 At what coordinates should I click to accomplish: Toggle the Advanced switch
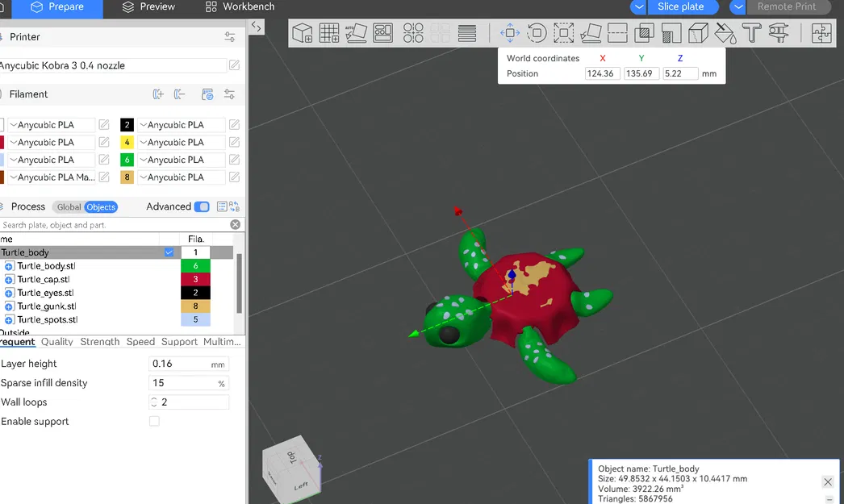(202, 206)
